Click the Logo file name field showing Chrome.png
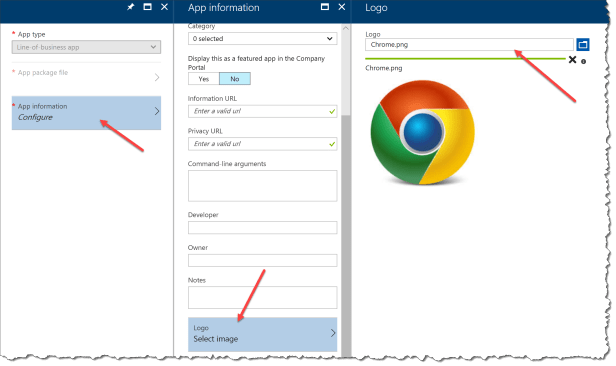 click(469, 44)
